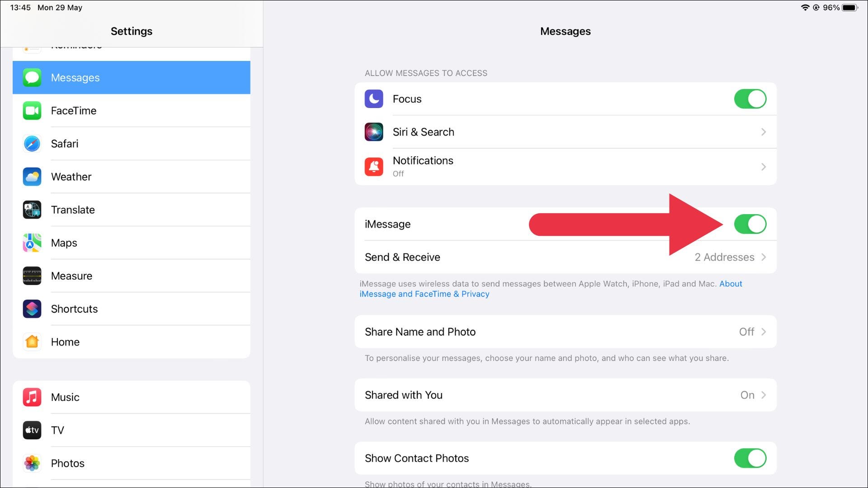
Task: Select the Weather app icon
Action: point(32,177)
